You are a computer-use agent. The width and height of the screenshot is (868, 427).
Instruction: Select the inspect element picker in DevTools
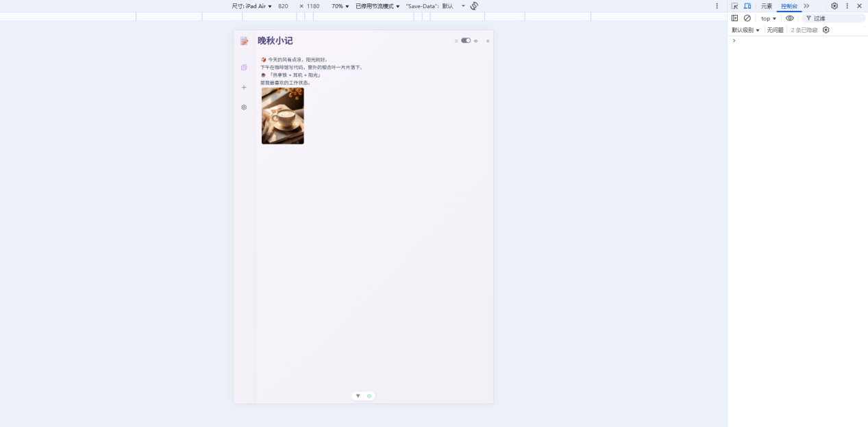(734, 5)
